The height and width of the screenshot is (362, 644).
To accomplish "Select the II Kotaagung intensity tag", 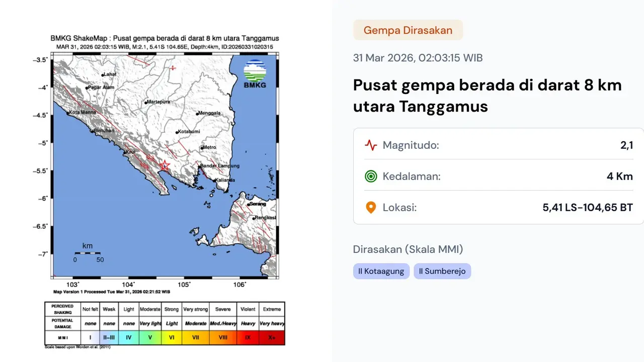I will click(381, 271).
